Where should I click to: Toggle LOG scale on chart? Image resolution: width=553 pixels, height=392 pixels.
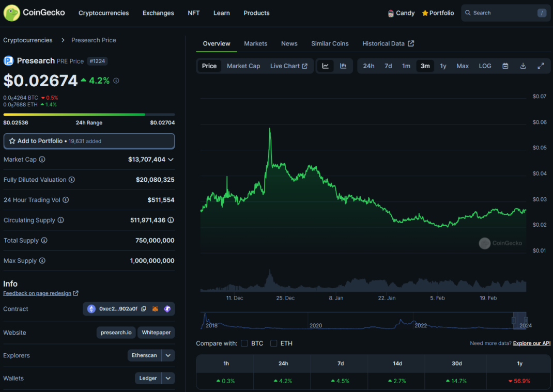click(485, 66)
